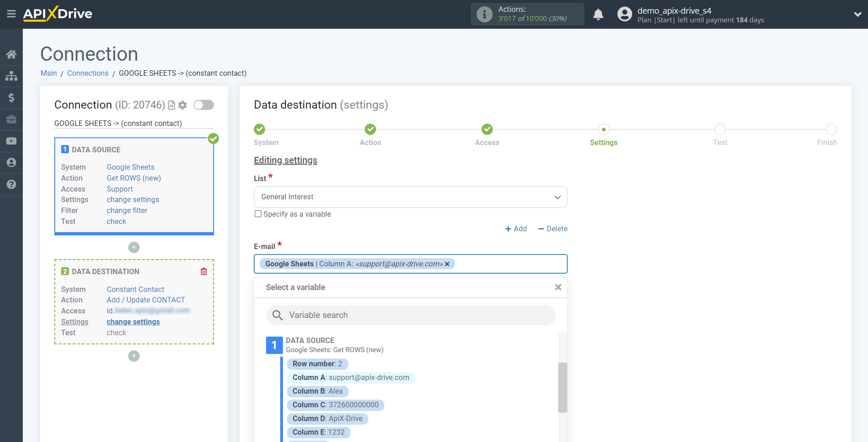
Task: Open the Main breadcrumb link
Action: click(49, 73)
